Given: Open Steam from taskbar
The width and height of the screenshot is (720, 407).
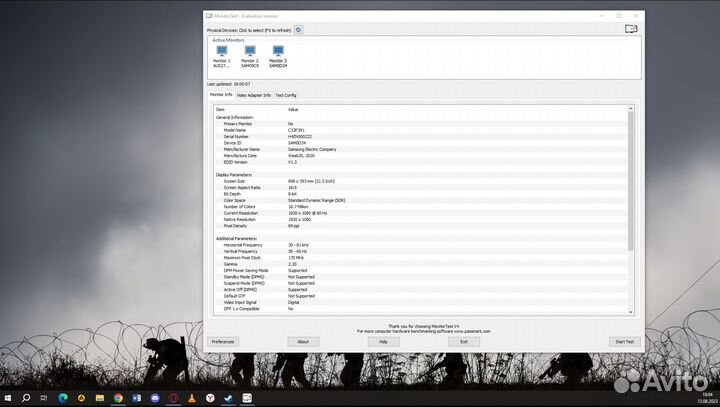Looking at the screenshot, I should [228, 398].
